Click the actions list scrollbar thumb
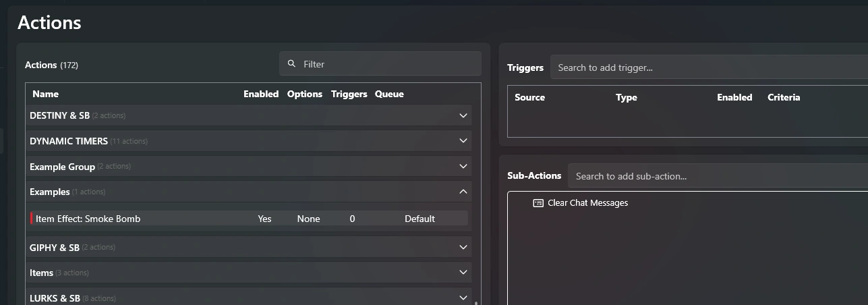 (x=476, y=303)
